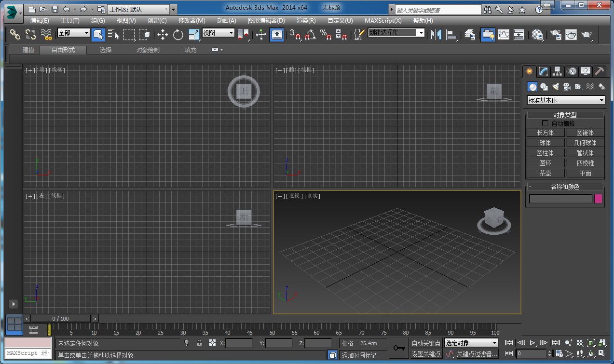Select the Link tool in main toolbar
Image resolution: width=614 pixels, height=364 pixels.
pos(15,34)
